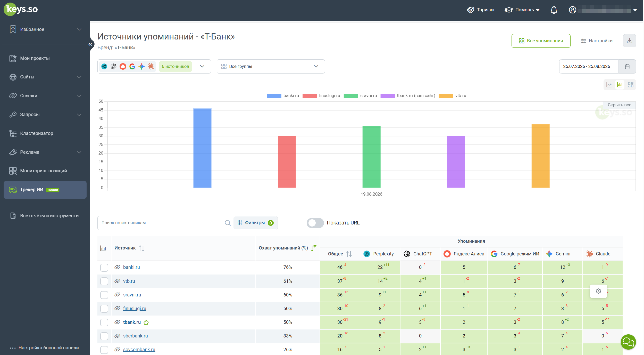
Task: Open notifications bell icon
Action: [x=554, y=10]
